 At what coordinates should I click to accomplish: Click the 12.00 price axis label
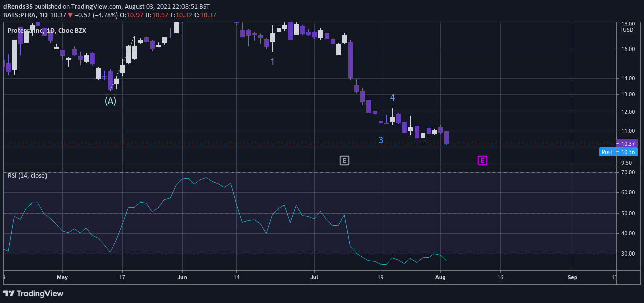coord(628,112)
